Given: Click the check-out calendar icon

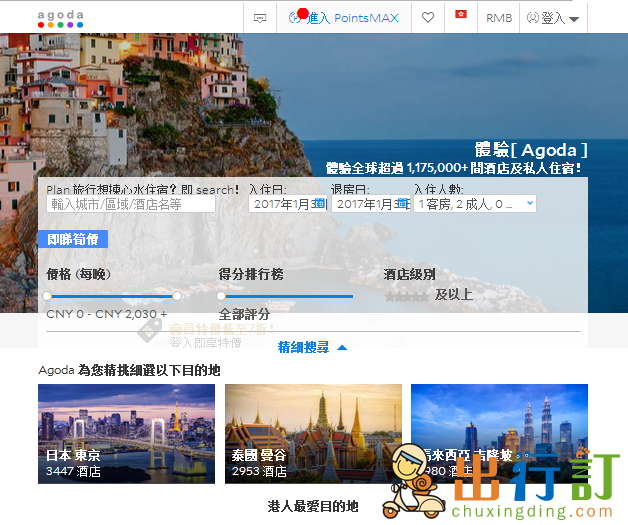Looking at the screenshot, I should (x=403, y=203).
